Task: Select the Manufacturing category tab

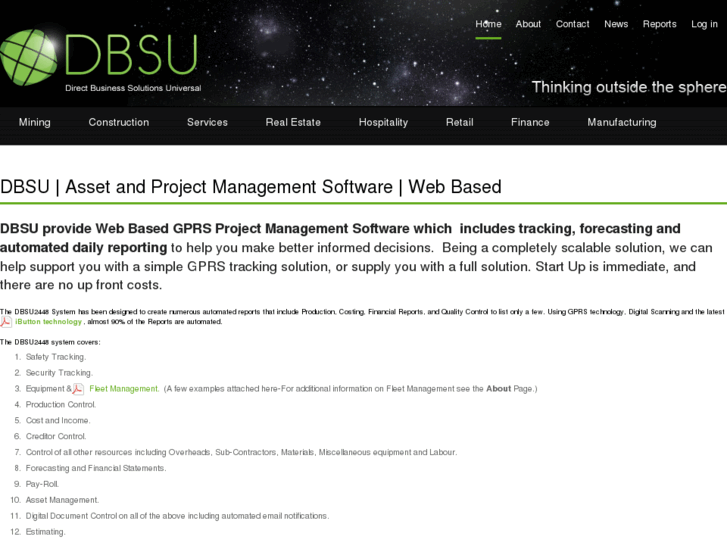Action: click(x=622, y=122)
